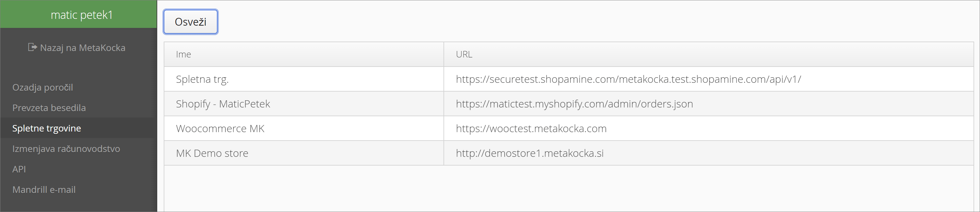Click the exit icon beside Nazaj na MetaKocka
The height and width of the screenshot is (212, 980).
[x=33, y=47]
